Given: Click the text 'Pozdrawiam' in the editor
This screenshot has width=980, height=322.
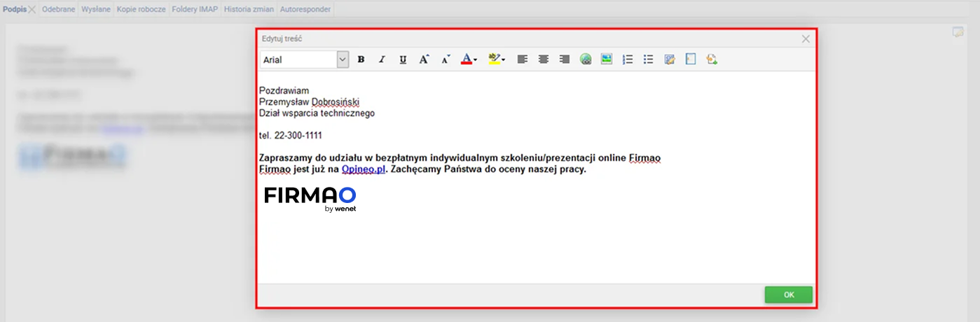Looking at the screenshot, I should coord(284,90).
